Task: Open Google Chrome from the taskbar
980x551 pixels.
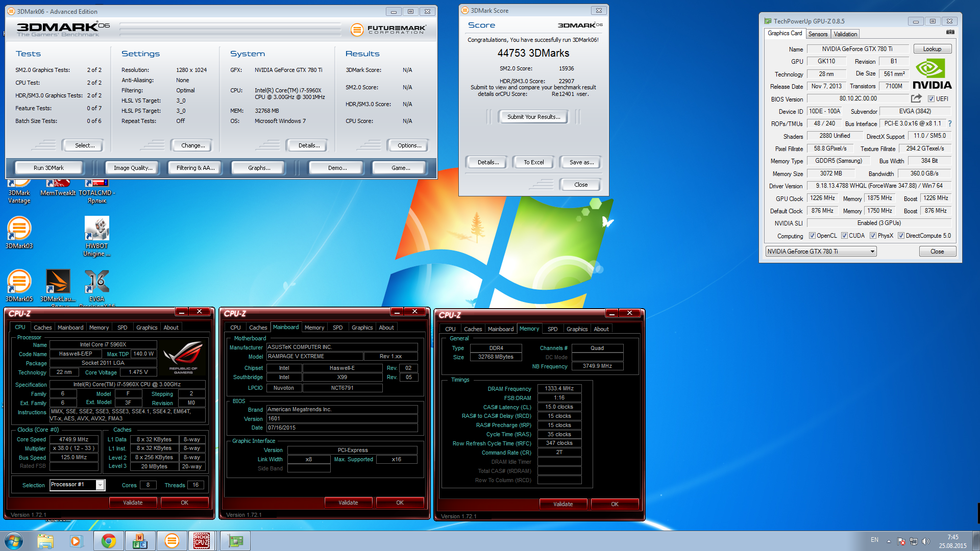Action: tap(108, 541)
